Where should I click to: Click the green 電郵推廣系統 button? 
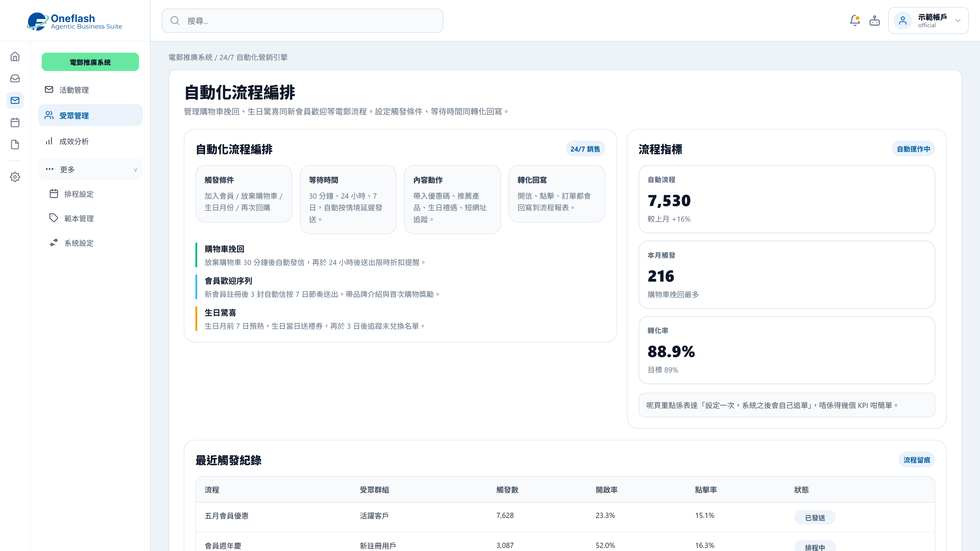click(90, 62)
